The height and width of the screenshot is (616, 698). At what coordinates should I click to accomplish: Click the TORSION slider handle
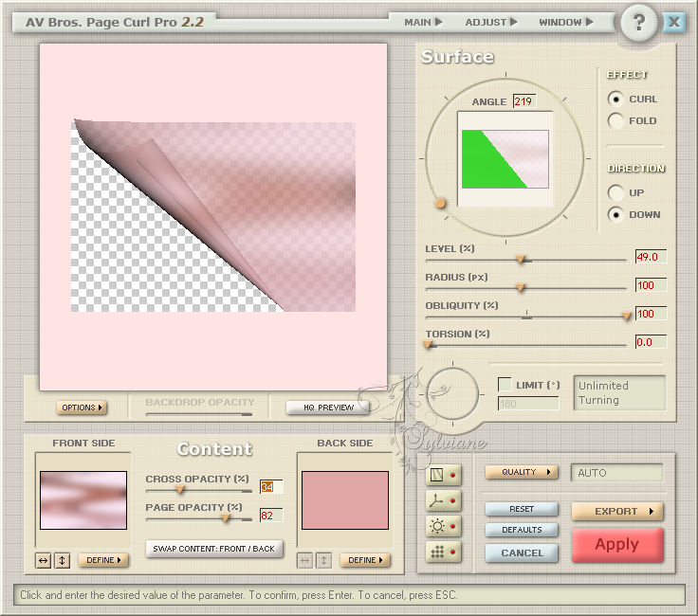point(428,345)
